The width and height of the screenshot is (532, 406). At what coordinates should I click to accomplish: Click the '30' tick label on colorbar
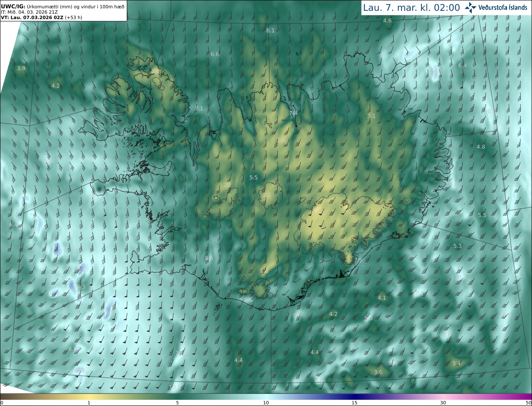(x=443, y=403)
